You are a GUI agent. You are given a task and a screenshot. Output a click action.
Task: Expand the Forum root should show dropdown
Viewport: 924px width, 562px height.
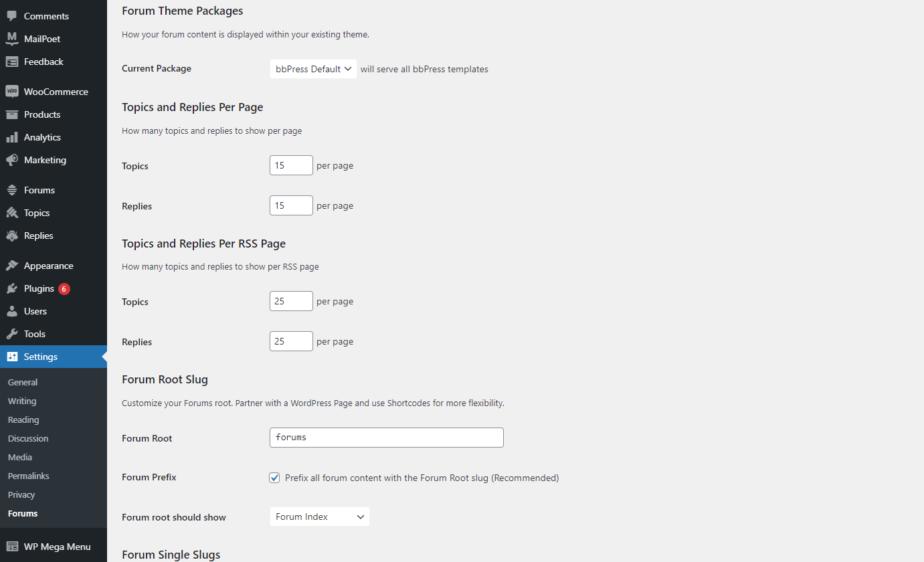[320, 517]
